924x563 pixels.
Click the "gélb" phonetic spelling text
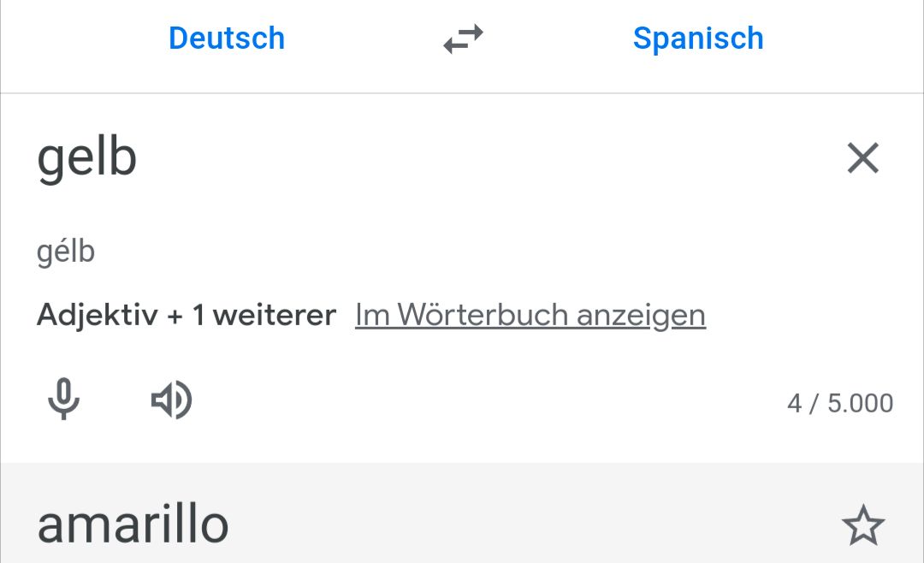66,252
